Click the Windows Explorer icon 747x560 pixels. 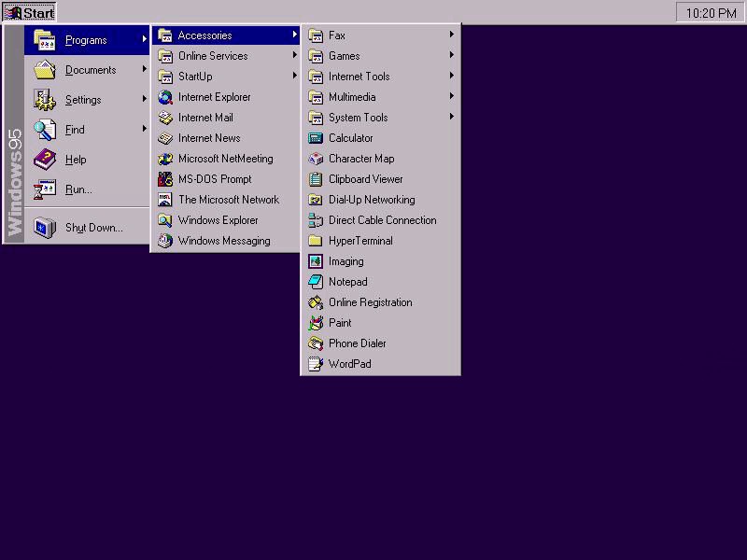[165, 220]
